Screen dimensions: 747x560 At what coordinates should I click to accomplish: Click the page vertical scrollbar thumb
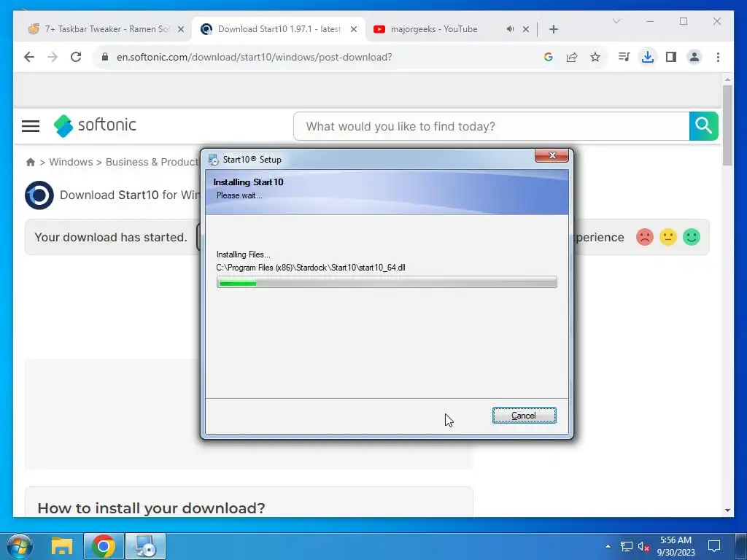point(727,125)
